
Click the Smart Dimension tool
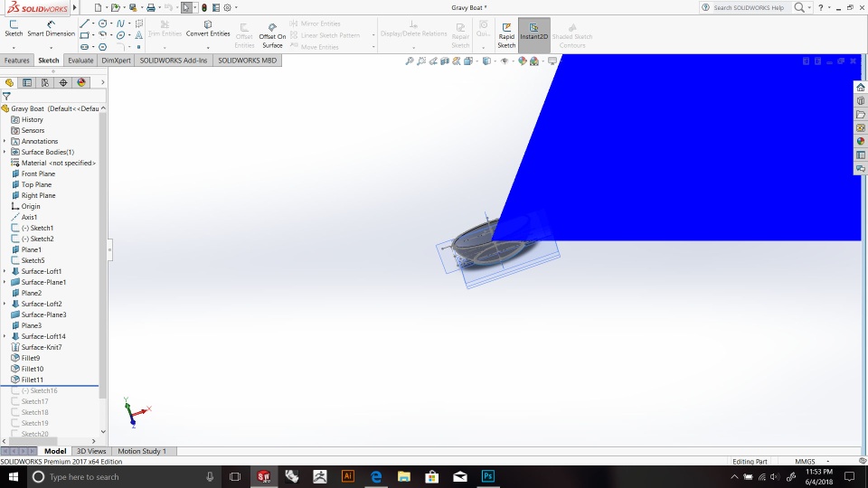tap(51, 29)
